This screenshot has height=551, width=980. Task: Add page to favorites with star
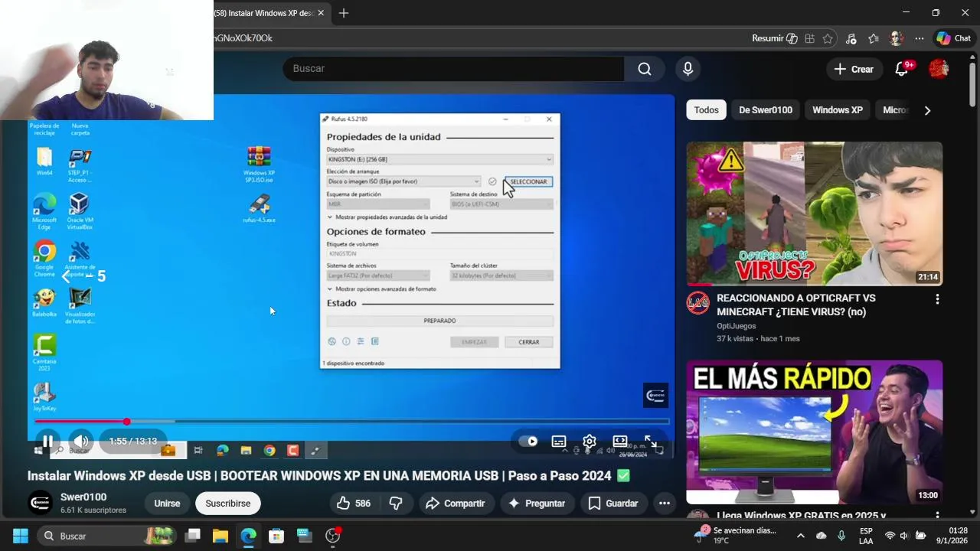pos(828,38)
